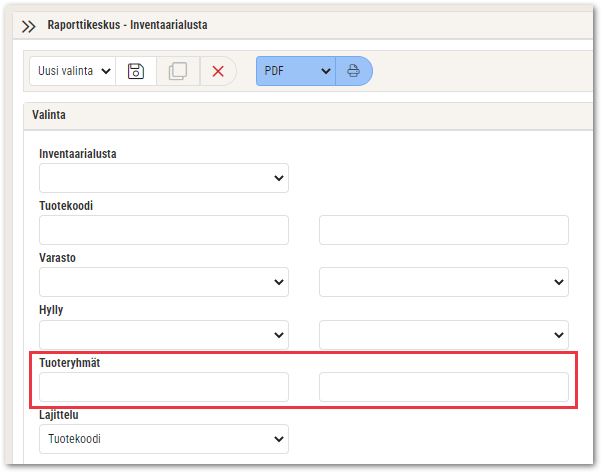Expand sidebar with double chevron icon
The width and height of the screenshot is (602, 473).
[28, 26]
